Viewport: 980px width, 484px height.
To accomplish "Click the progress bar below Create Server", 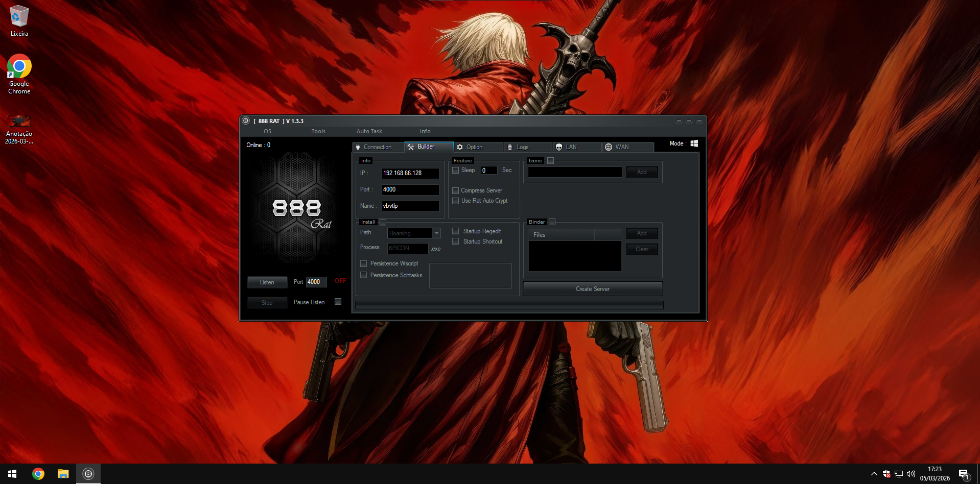I will coord(509,305).
